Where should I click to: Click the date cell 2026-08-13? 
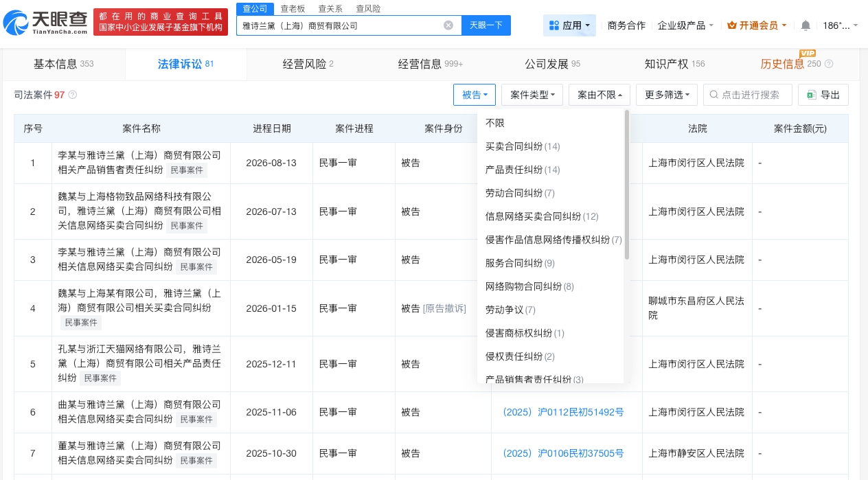pyautogui.click(x=271, y=163)
